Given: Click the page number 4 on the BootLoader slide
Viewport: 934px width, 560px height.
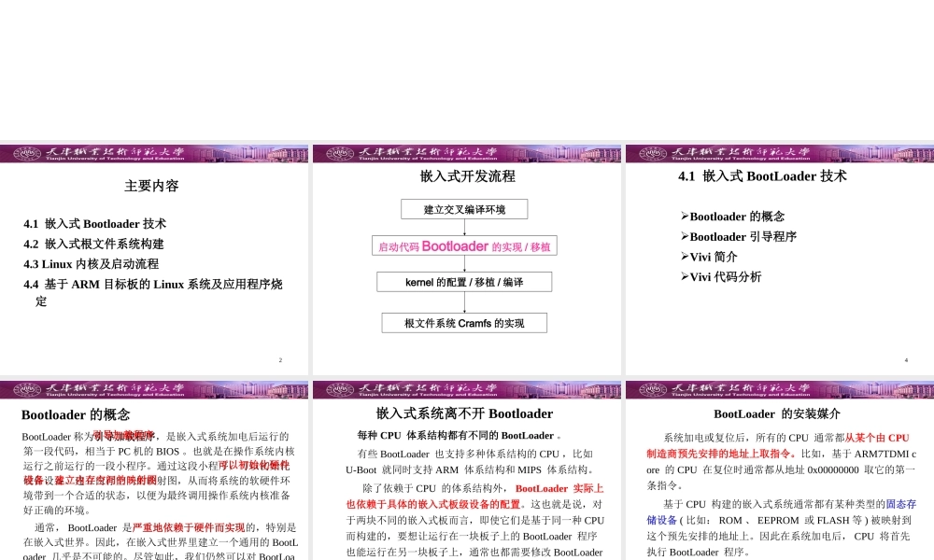Looking at the screenshot, I should coord(906,360).
